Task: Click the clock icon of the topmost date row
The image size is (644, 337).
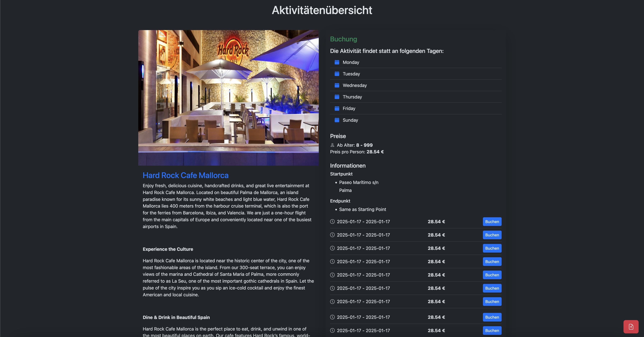Action: (x=332, y=221)
